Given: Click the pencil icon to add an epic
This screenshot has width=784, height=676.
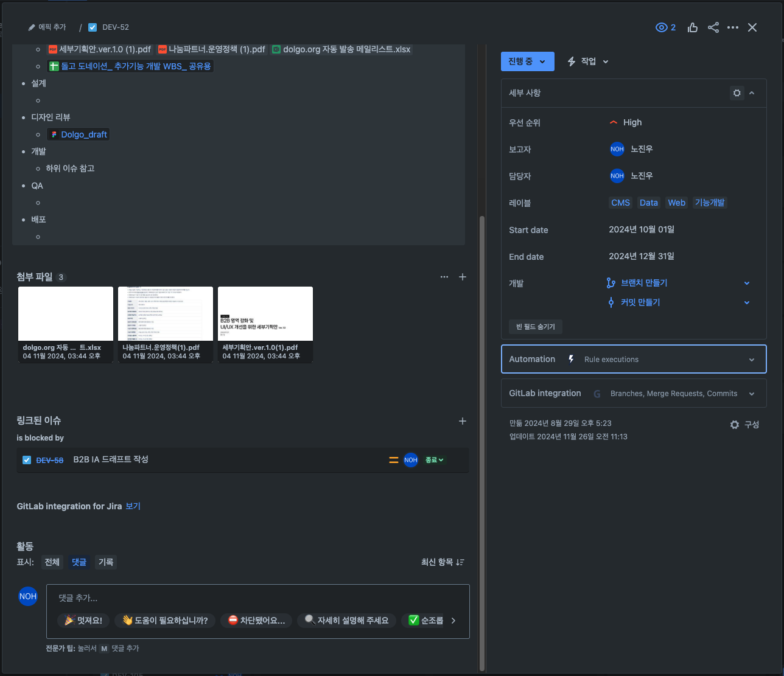Looking at the screenshot, I should (x=32, y=27).
